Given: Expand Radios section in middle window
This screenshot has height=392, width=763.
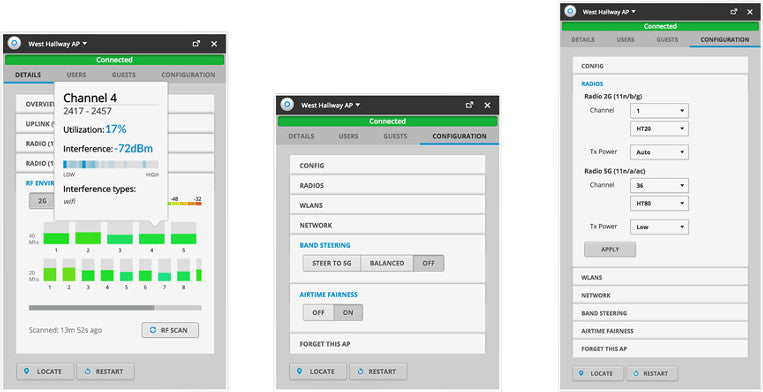Looking at the screenshot, I should click(387, 185).
